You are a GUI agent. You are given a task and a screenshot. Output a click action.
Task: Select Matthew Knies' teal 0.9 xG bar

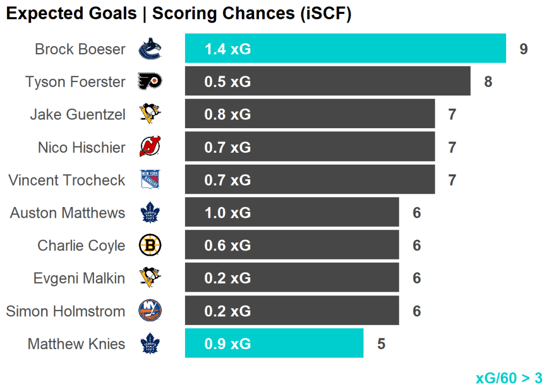click(274, 344)
